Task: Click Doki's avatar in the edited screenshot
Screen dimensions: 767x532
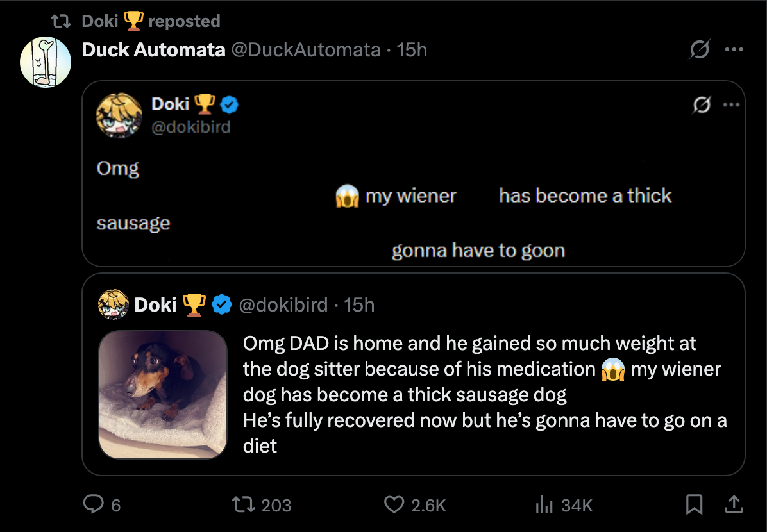Action: 119,116
